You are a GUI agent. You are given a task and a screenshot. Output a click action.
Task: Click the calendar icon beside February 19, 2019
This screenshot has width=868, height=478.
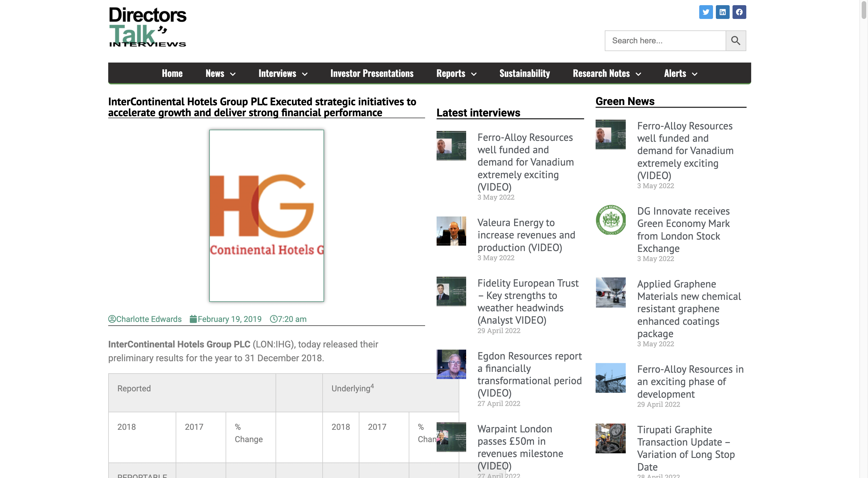tap(193, 319)
